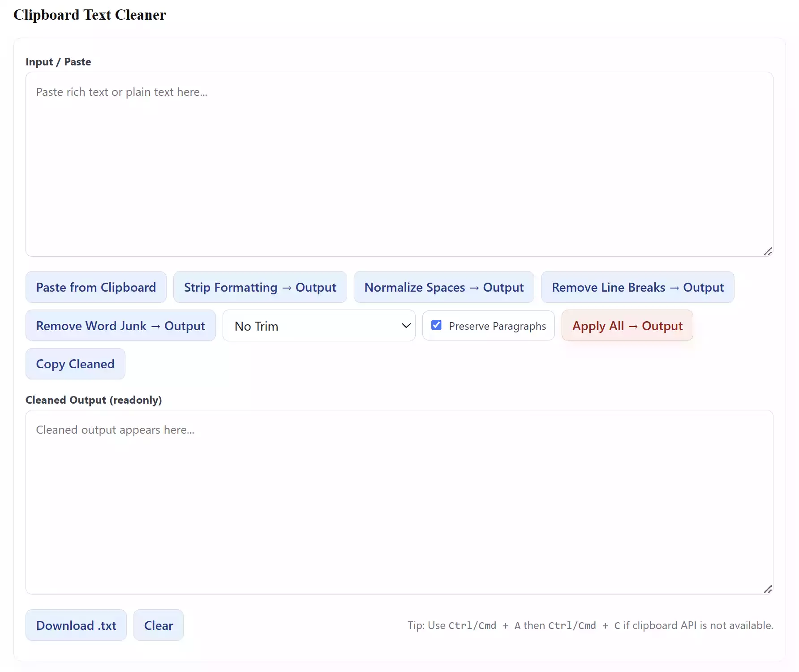
Task: Click the Cleaned Output readonly textarea
Action: point(399,502)
